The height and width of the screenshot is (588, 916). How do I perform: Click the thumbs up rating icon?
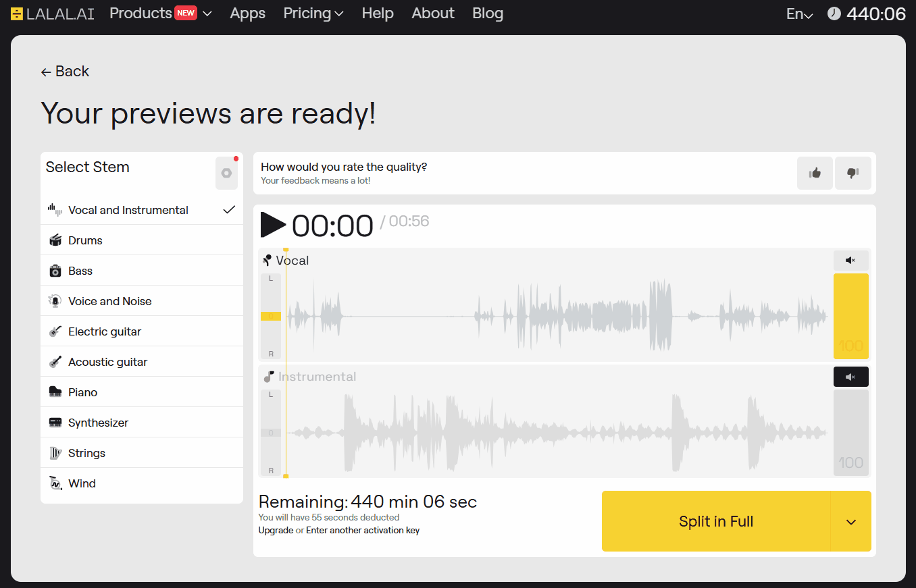pyautogui.click(x=815, y=173)
